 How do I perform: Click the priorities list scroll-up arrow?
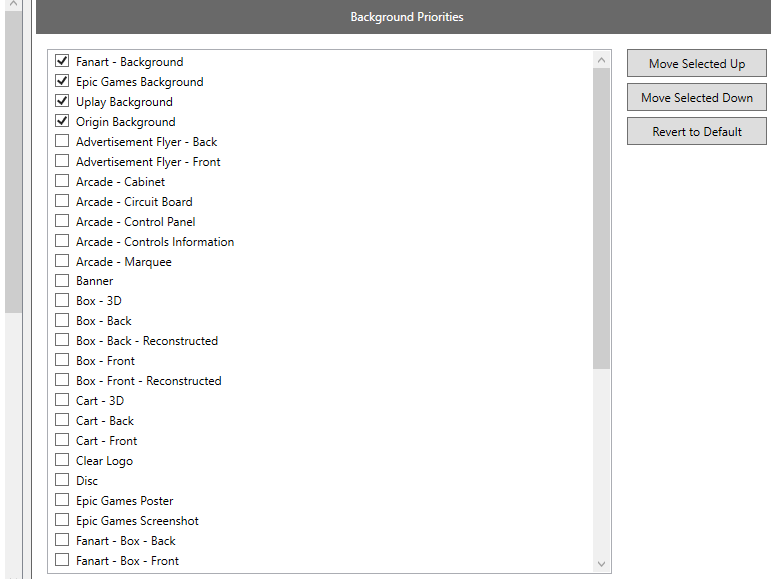coord(601,60)
